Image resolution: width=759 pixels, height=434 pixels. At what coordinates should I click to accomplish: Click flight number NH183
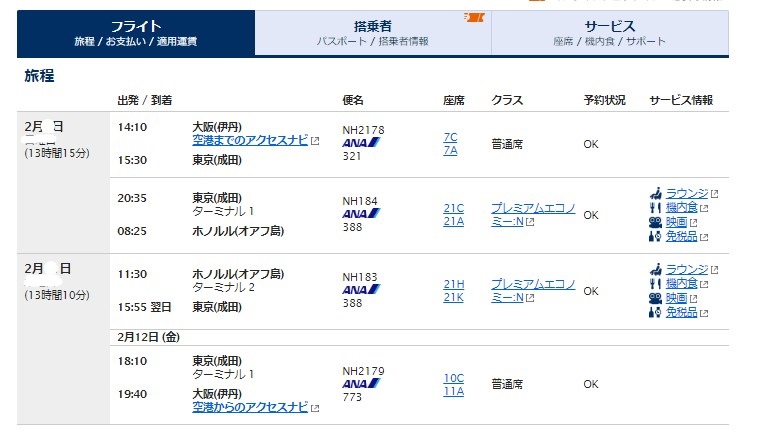pyautogui.click(x=360, y=277)
